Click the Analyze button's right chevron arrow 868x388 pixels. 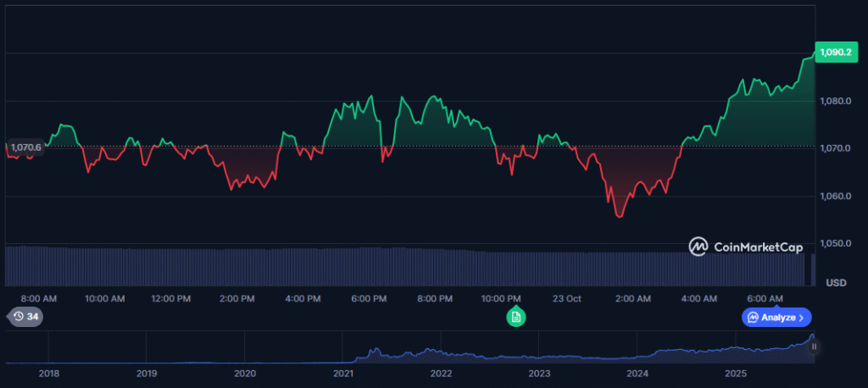[x=802, y=317]
